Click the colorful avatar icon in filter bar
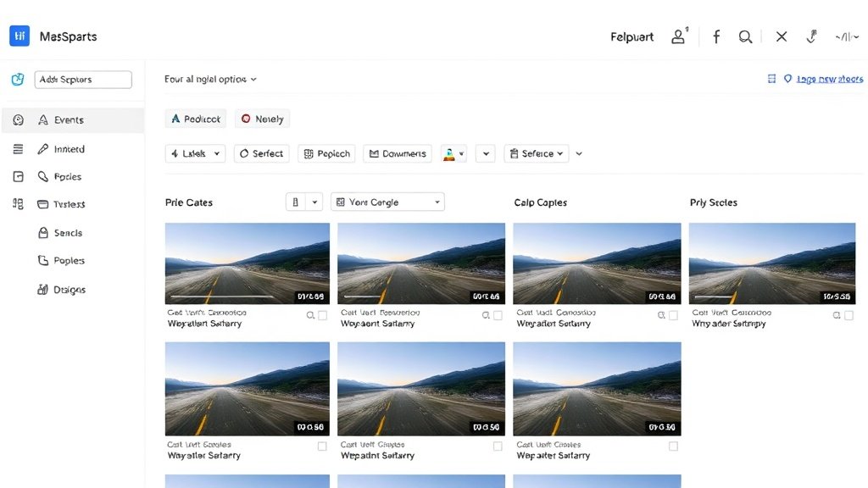The height and width of the screenshot is (488, 868). tap(449, 154)
